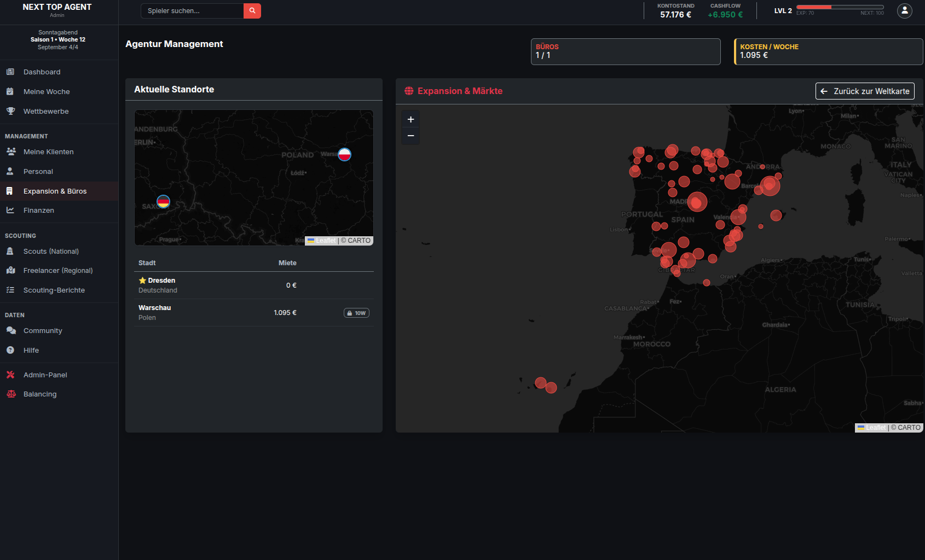Open the Scouting-Berichte list icon

[10, 290]
